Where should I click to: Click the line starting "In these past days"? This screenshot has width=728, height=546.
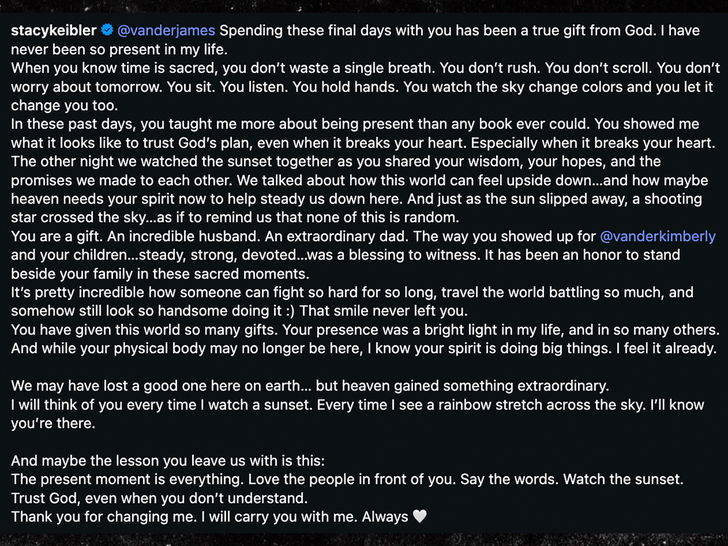coord(300,124)
